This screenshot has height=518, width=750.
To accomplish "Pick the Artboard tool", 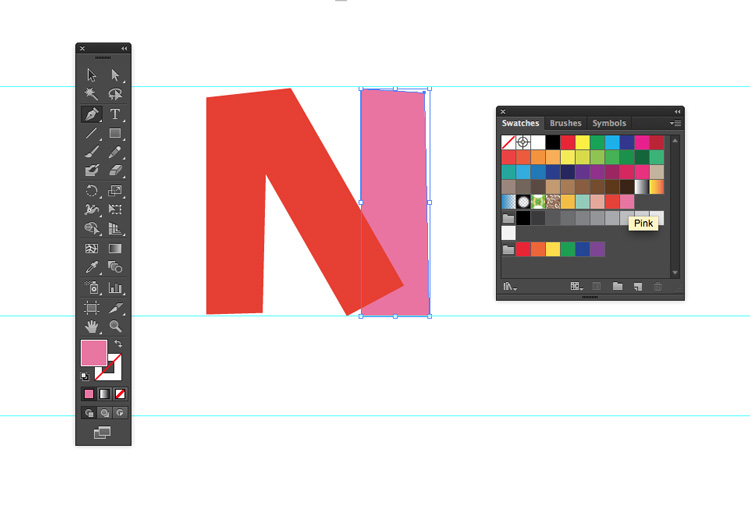I will pos(91,308).
